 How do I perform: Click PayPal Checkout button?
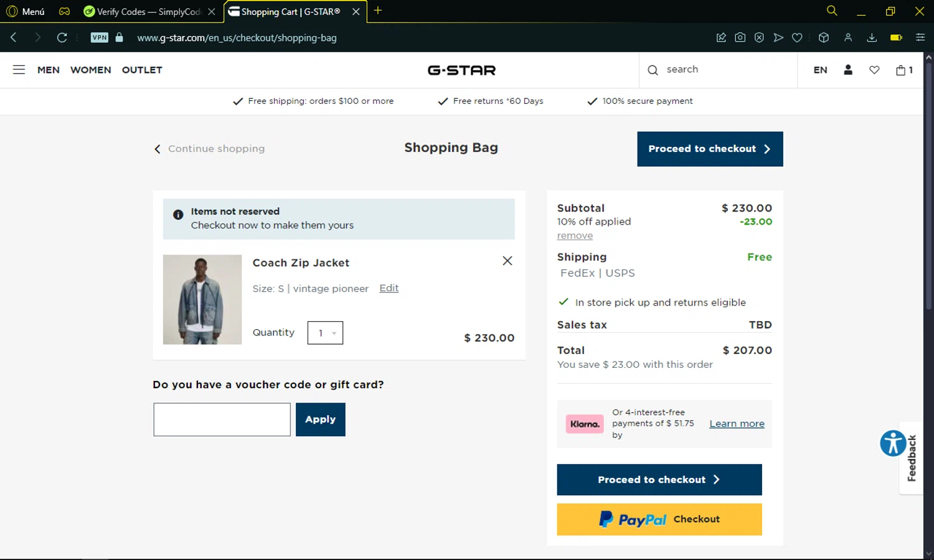659,519
